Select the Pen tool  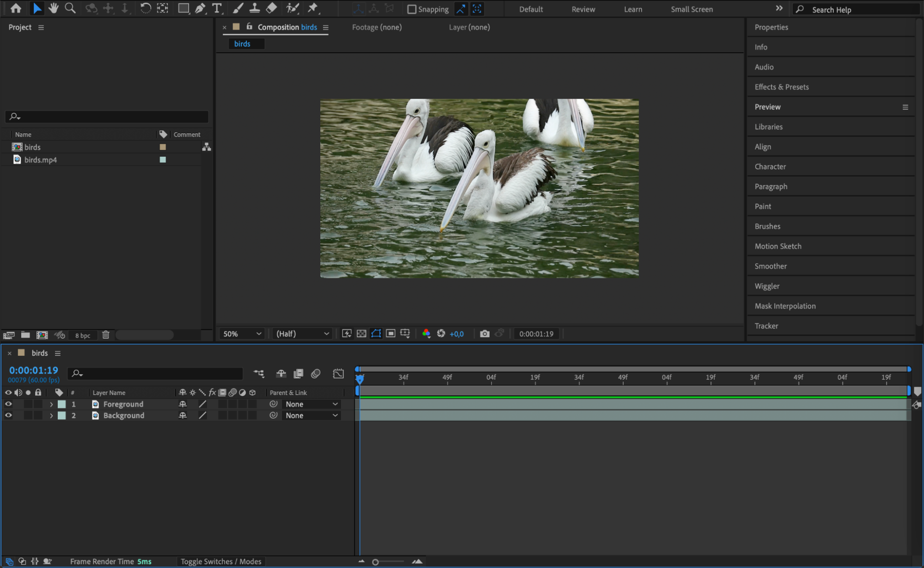(200, 8)
